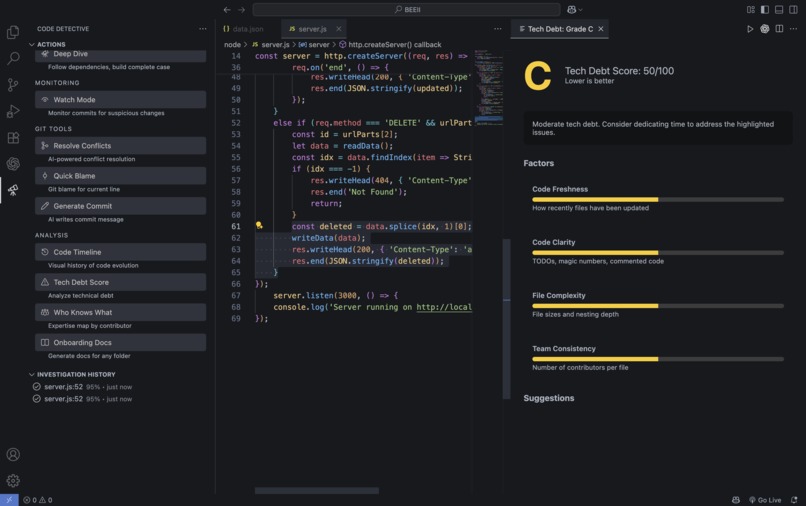Click line number 61 in gutter

point(235,226)
